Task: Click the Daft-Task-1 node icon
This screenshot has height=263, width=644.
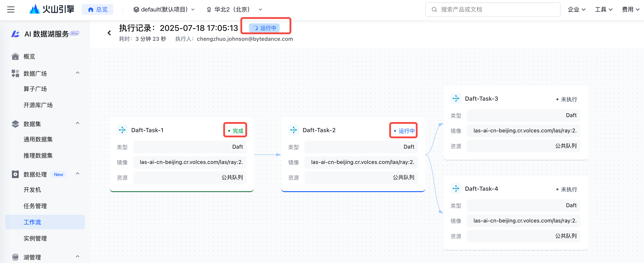Action: 122,130
